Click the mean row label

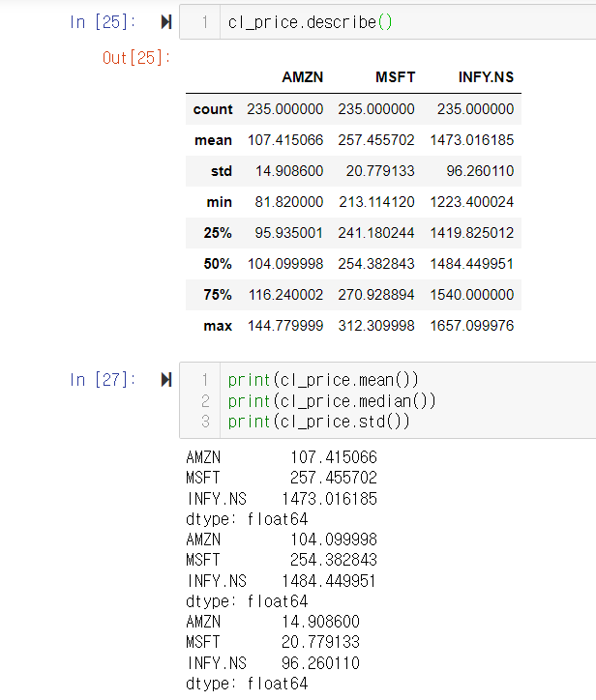pos(214,140)
